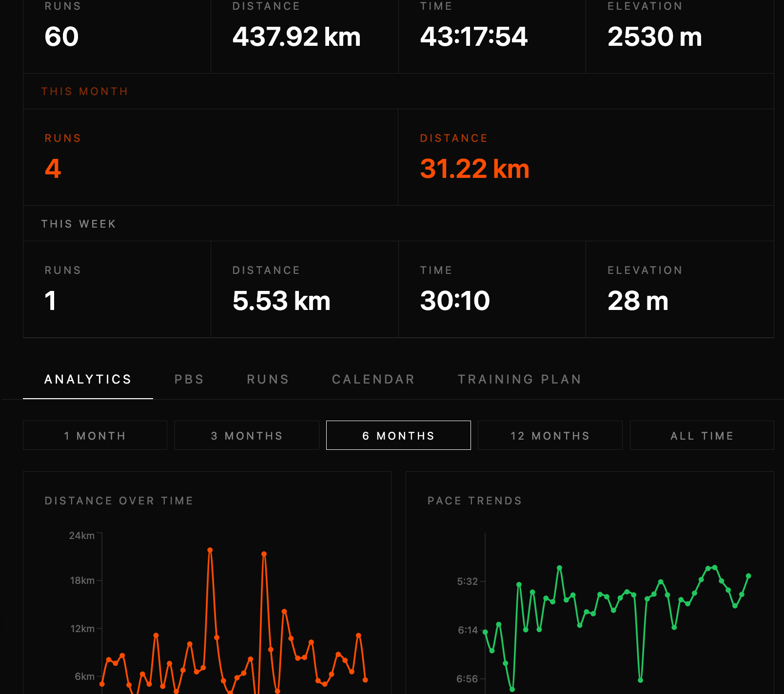Click the highest peak on distance chart
This screenshot has width=784, height=694.
210,550
